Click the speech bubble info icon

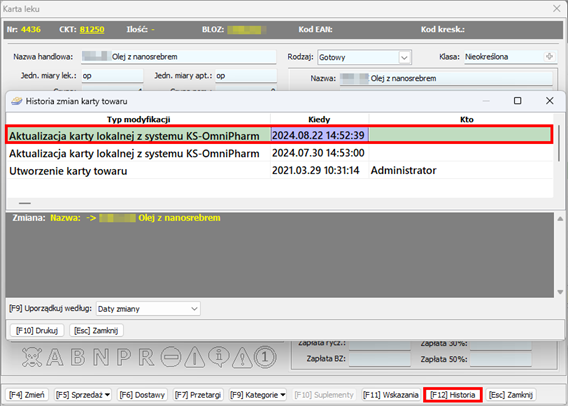point(218,357)
